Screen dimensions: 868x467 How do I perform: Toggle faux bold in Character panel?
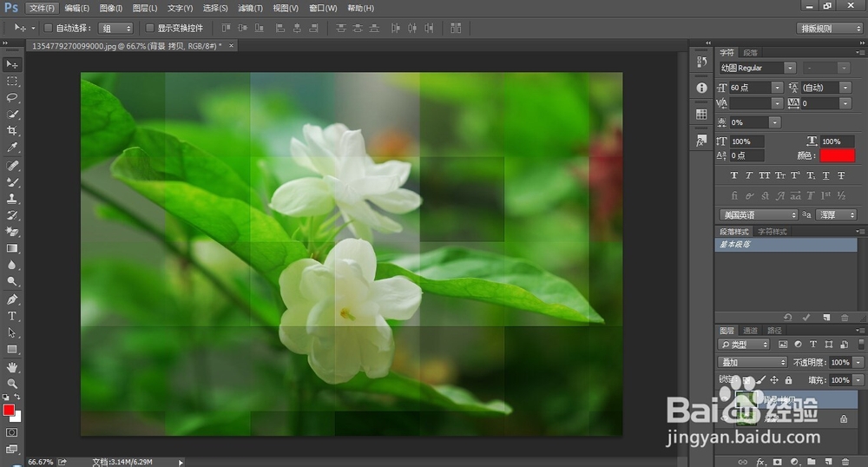734,175
